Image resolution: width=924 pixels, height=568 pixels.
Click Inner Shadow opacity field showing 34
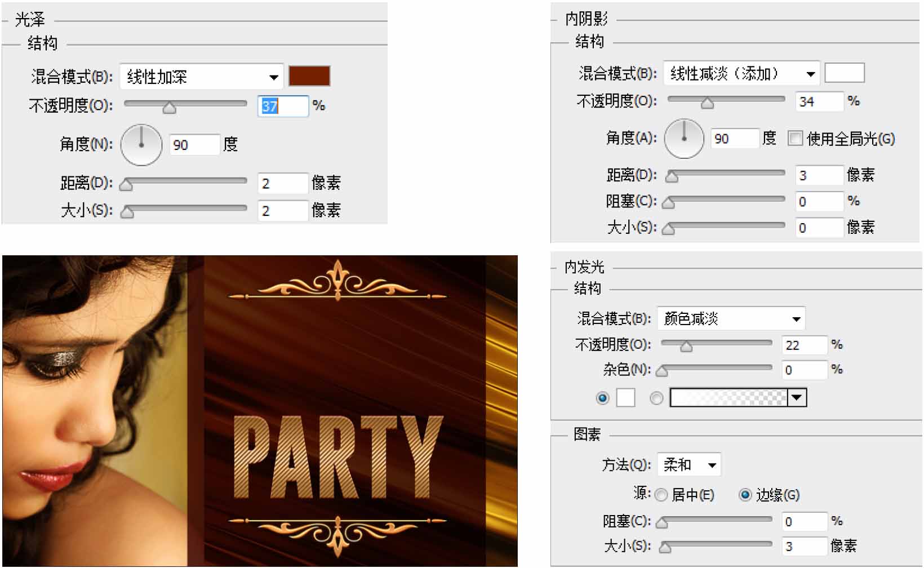[x=820, y=101]
